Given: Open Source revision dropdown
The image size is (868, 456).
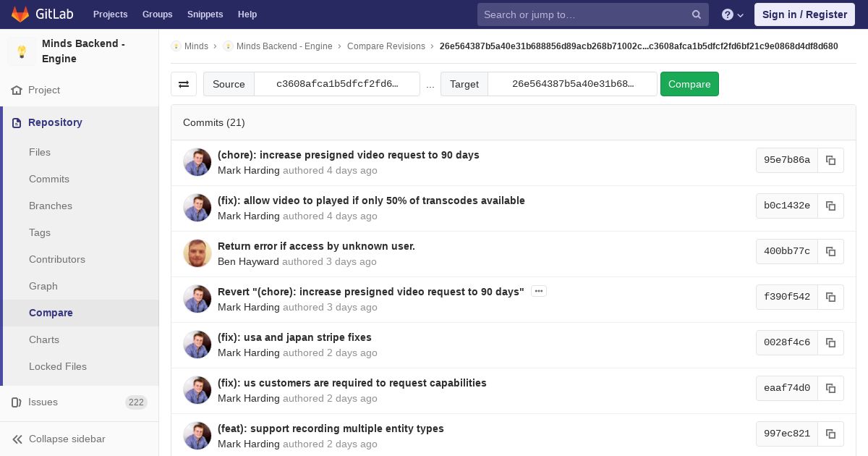Looking at the screenshot, I should click(337, 84).
